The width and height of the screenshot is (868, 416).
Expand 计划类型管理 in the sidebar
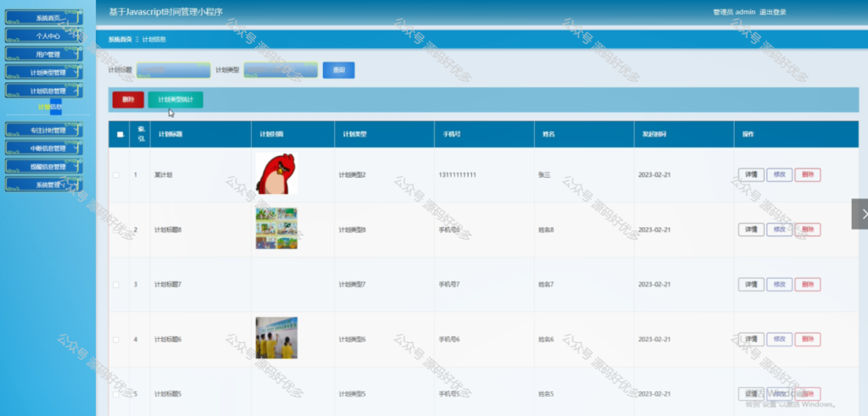pyautogui.click(x=44, y=73)
